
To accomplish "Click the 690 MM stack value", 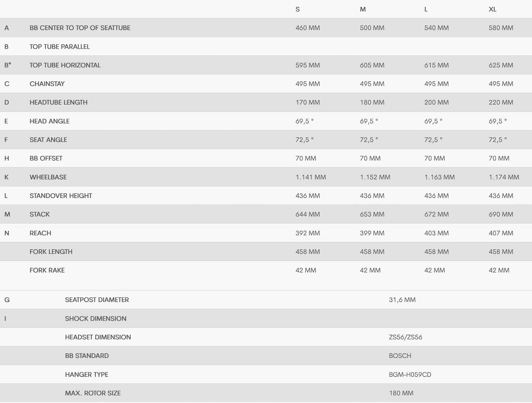I will pyautogui.click(x=501, y=214).
